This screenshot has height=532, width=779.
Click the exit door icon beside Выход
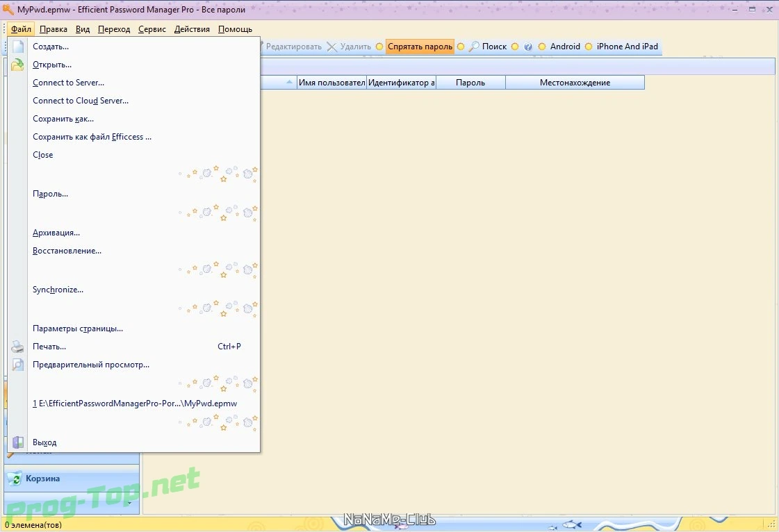point(18,442)
